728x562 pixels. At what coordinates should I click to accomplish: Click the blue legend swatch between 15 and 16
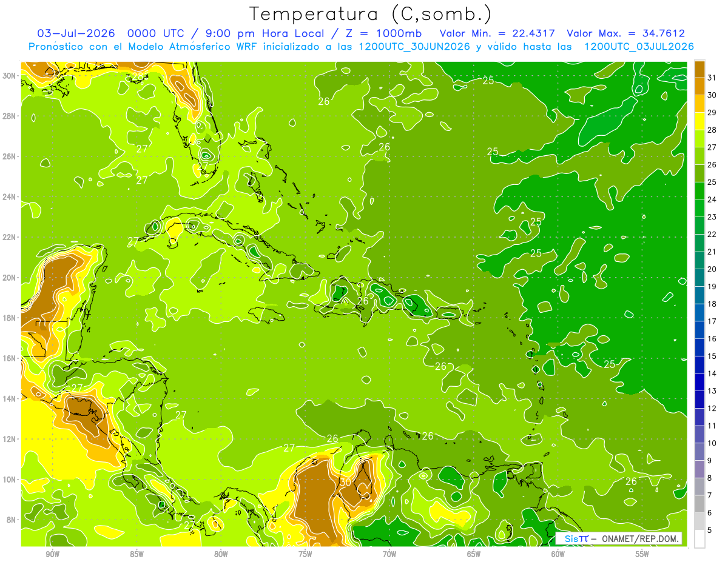click(x=700, y=347)
